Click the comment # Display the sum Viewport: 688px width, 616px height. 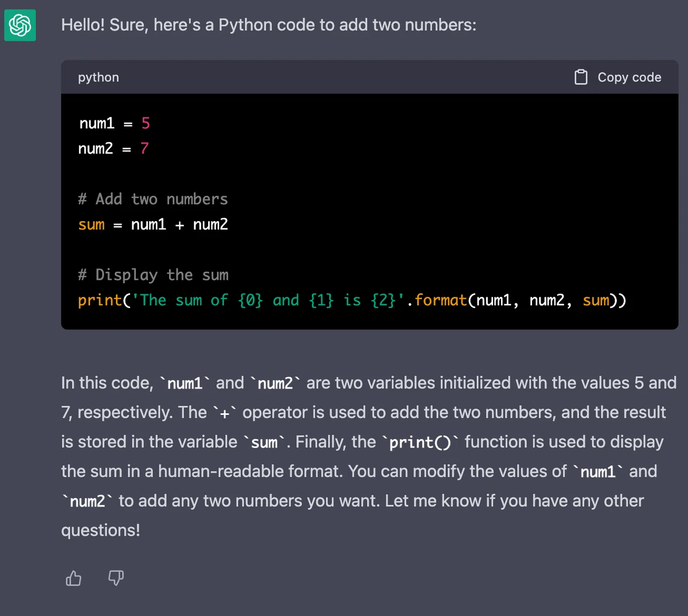[x=153, y=275]
